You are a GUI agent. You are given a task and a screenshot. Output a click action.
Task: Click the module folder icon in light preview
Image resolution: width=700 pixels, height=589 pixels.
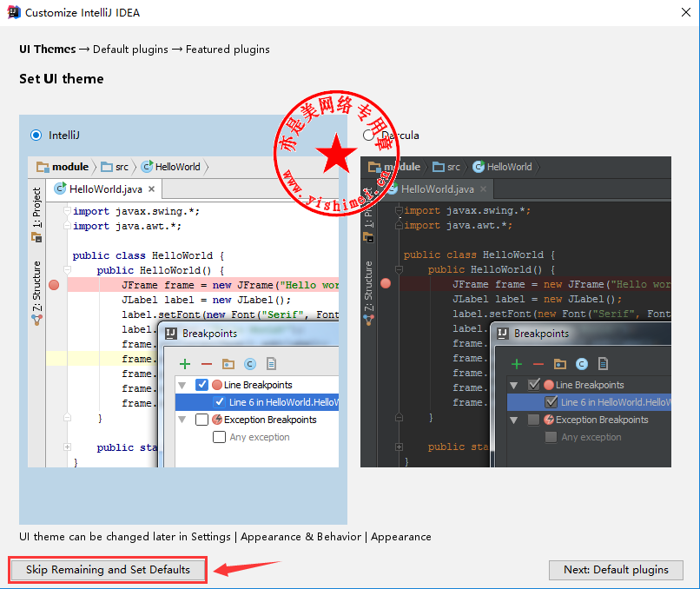(43, 167)
